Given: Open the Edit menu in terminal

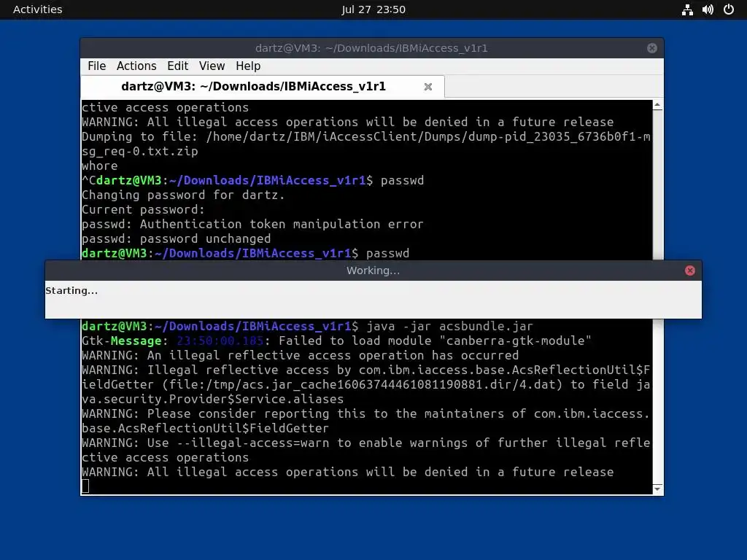Looking at the screenshot, I should (178, 66).
